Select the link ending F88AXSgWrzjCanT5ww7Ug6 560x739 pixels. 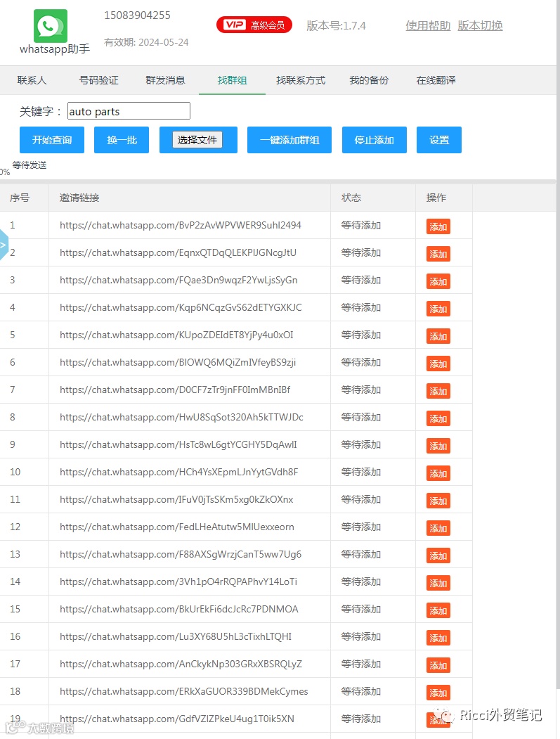tap(181, 554)
